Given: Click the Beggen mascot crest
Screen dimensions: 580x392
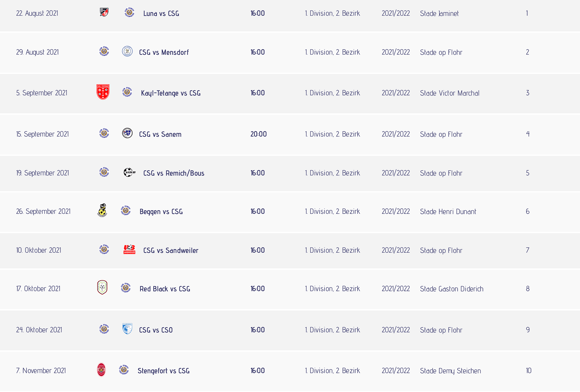Looking at the screenshot, I should [x=102, y=210].
